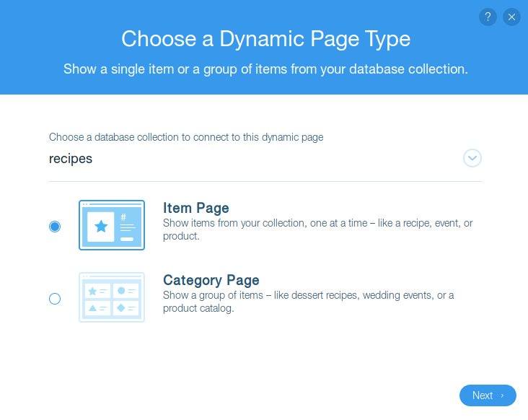The width and height of the screenshot is (528, 420).
Task: Select the Item Page radio button
Action: 55,227
